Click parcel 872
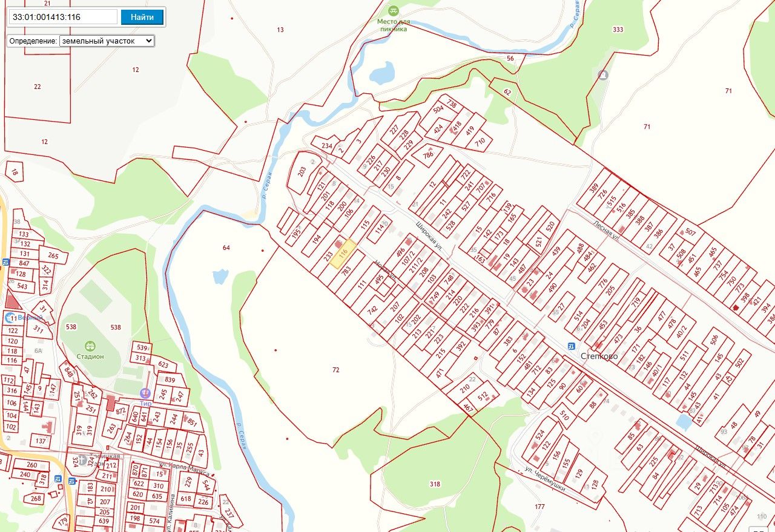 pos(121,411)
